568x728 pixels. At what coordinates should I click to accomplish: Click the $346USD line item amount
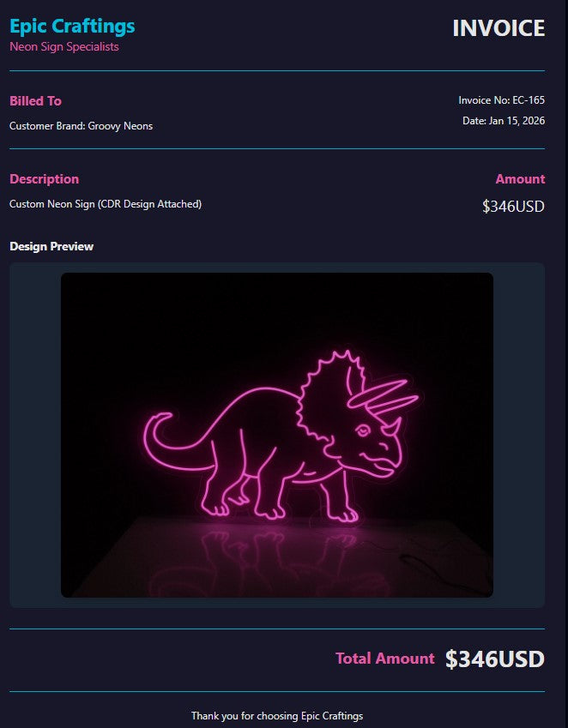tap(513, 206)
